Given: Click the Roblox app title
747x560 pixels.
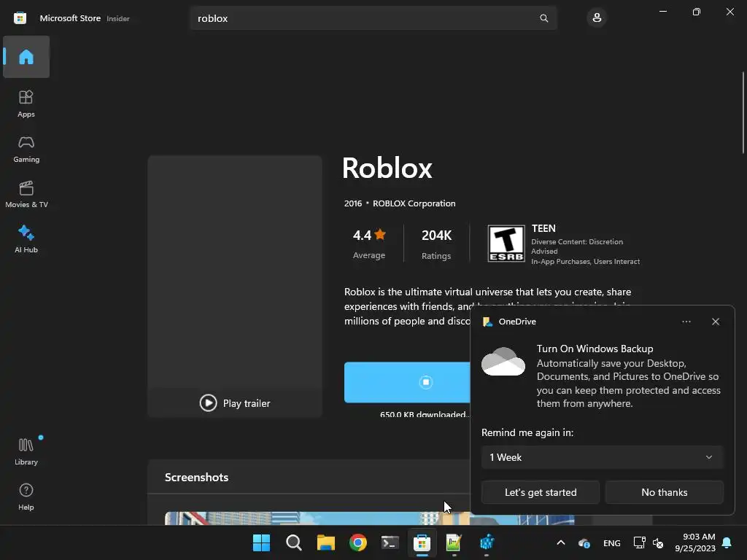Looking at the screenshot, I should click(x=387, y=168).
